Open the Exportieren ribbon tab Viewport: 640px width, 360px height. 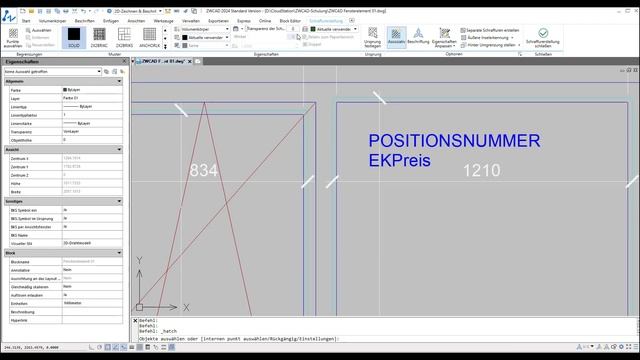pos(218,20)
